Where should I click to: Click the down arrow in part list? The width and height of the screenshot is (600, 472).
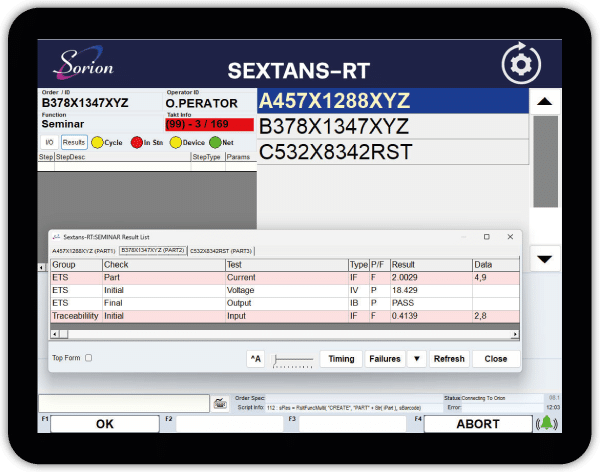tap(544, 259)
